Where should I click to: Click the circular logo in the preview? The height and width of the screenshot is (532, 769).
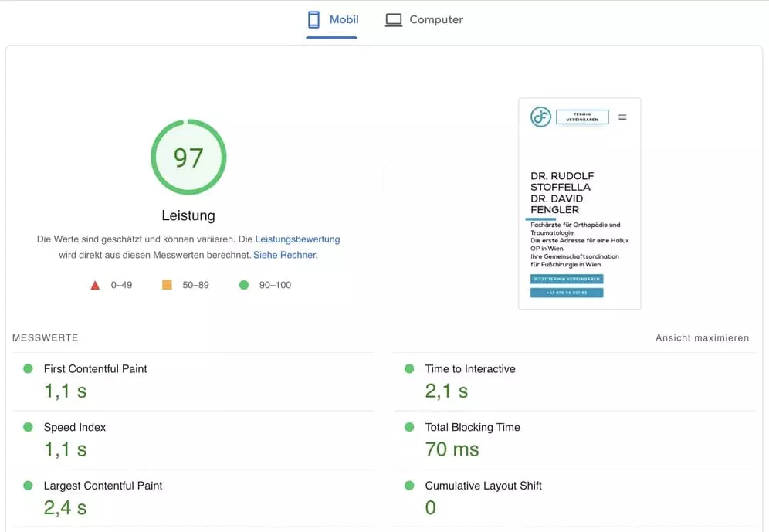click(x=540, y=117)
